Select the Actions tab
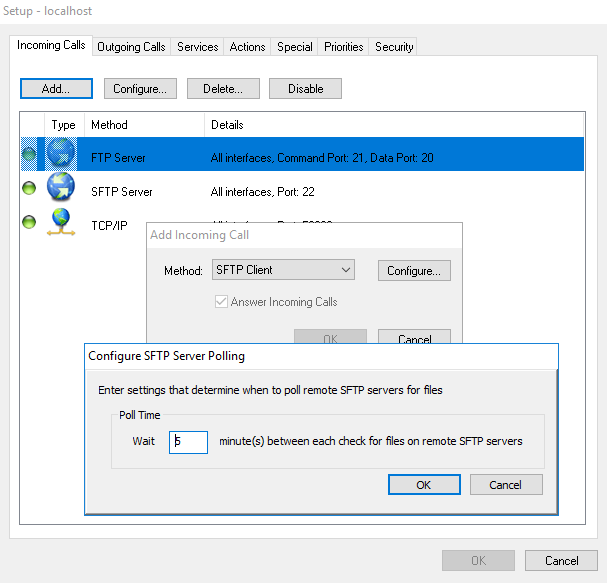The image size is (607, 583). (247, 47)
